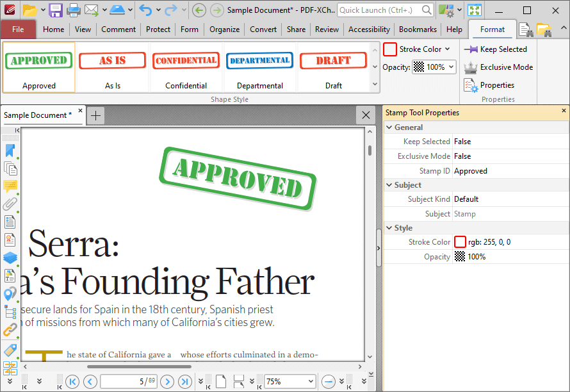The width and height of the screenshot is (570, 392).
Task: Click the page number input field
Action: [129, 382]
